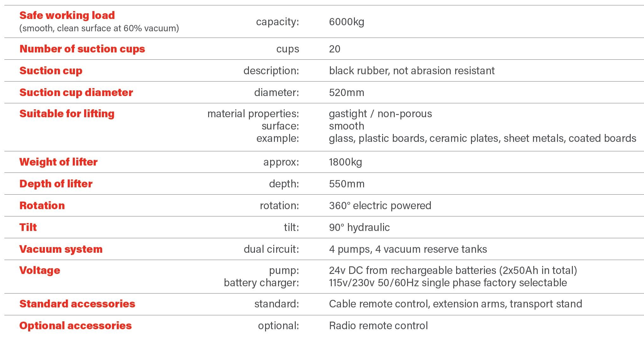The image size is (644, 339).
Task: Click the suction cup count '20'
Action: 335,49
